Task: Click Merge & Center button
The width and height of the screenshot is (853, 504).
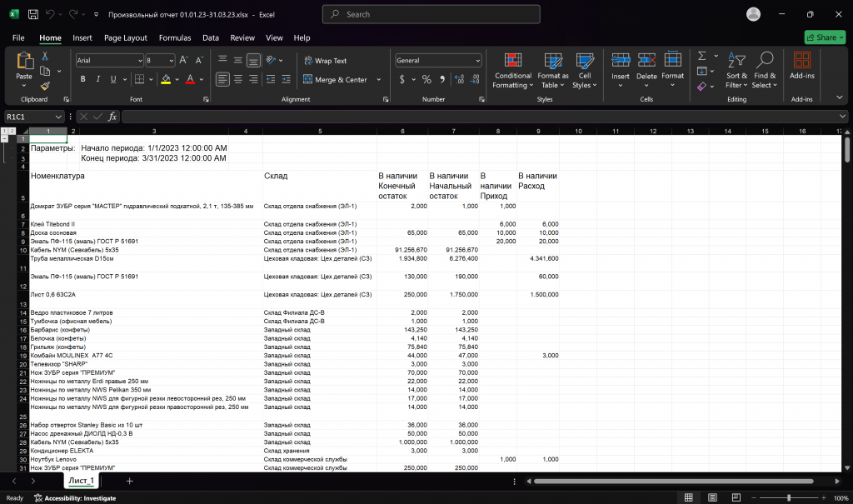Action: pyautogui.click(x=335, y=79)
